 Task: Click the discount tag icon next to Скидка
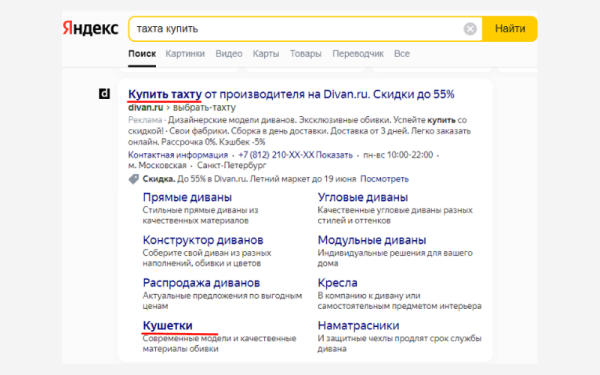[133, 179]
